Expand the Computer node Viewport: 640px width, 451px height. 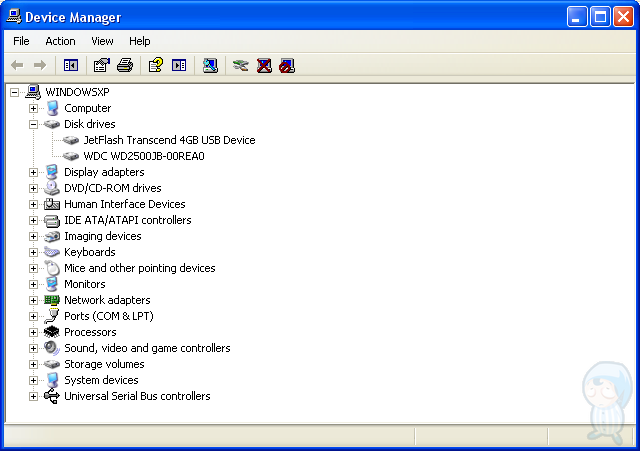pyautogui.click(x=33, y=108)
